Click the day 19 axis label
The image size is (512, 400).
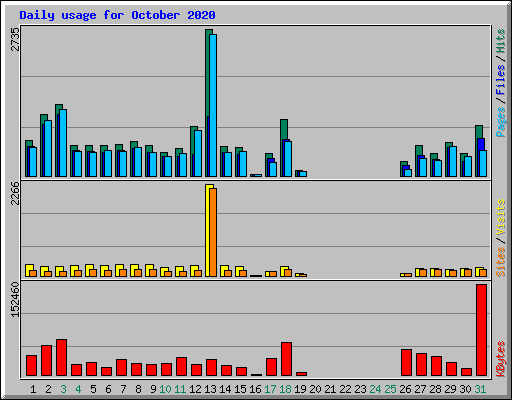[300, 389]
